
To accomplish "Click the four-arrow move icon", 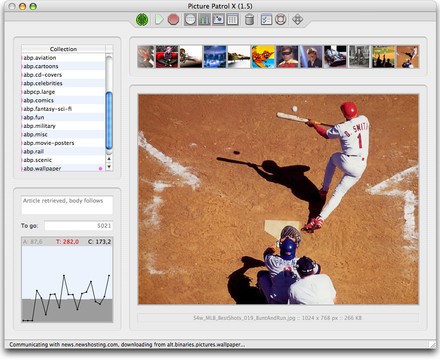I will [x=297, y=20].
